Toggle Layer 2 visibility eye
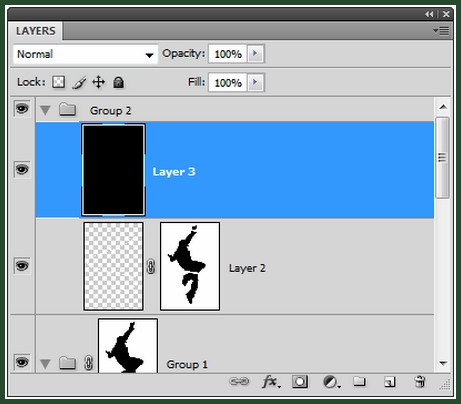Viewport: 461px width, 404px height. tap(22, 266)
